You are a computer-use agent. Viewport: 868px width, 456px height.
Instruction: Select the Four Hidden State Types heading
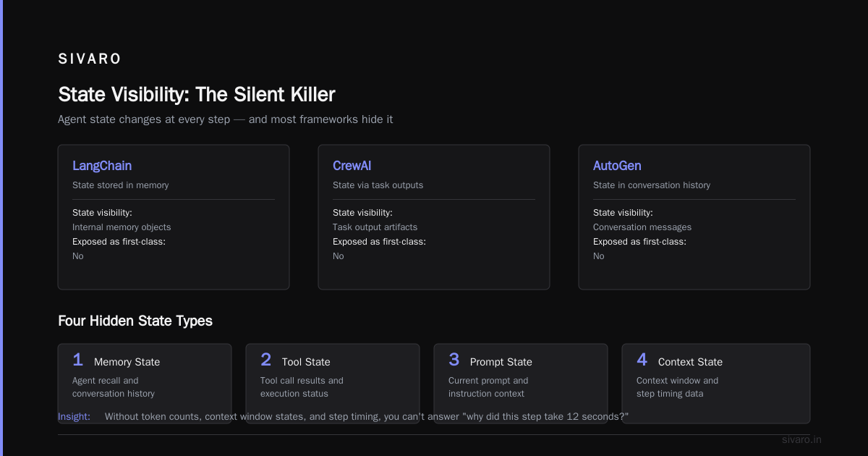point(135,321)
